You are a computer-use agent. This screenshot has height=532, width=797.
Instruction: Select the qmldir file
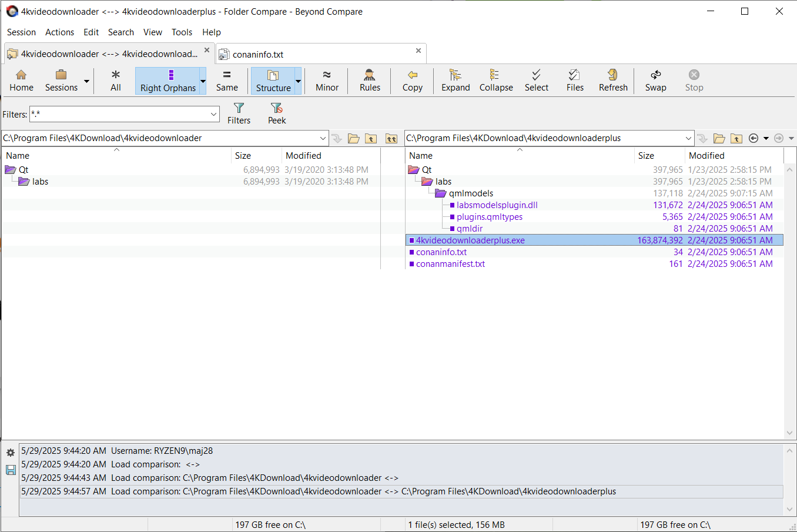click(x=470, y=229)
